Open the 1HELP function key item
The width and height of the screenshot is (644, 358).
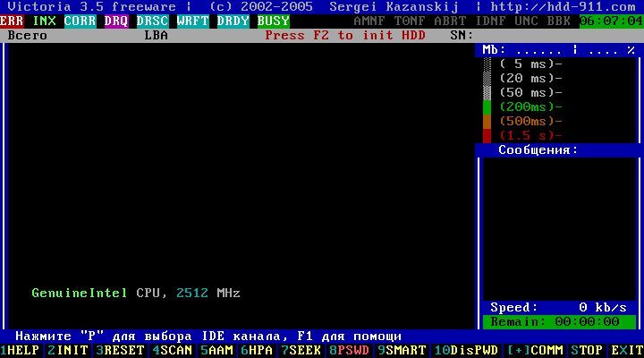[20, 351]
